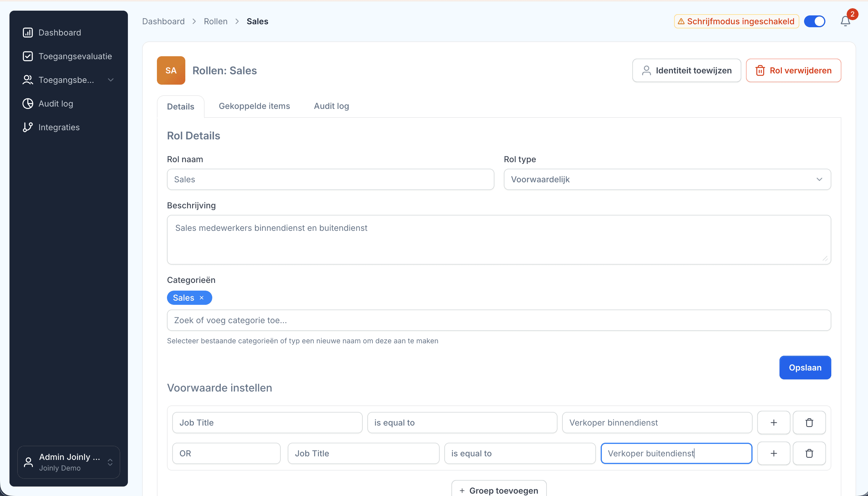868x496 pixels.
Task: Remove the Sales category tag
Action: tap(202, 298)
